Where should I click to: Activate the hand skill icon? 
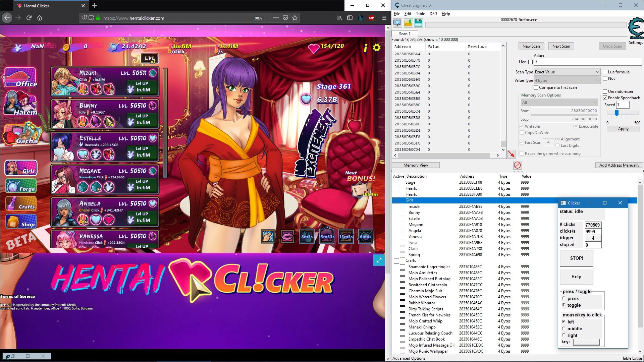click(x=268, y=236)
